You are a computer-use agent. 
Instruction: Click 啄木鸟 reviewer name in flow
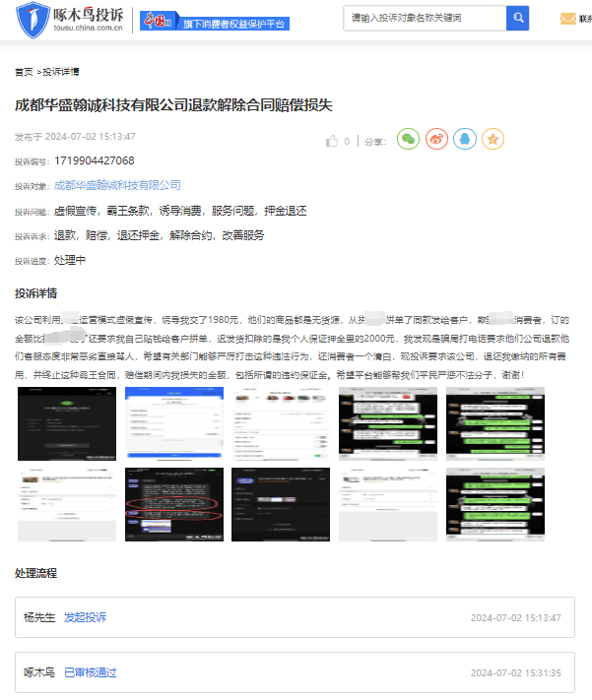39,672
